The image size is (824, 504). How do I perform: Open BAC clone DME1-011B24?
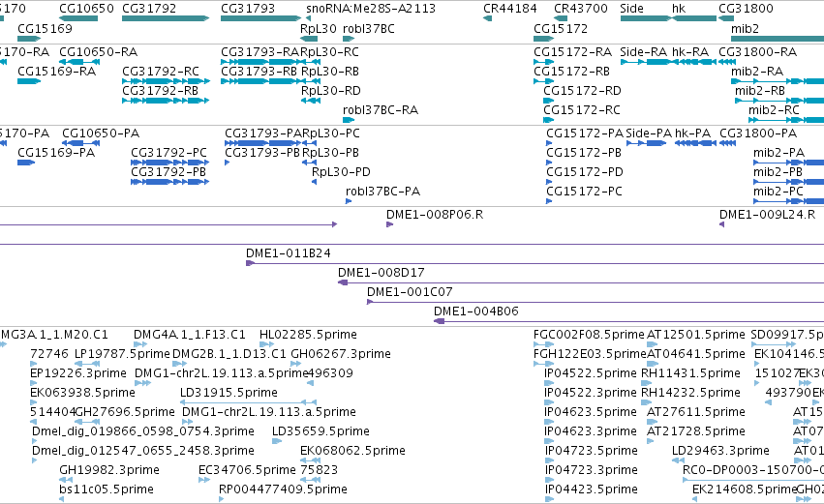pyautogui.click(x=289, y=253)
